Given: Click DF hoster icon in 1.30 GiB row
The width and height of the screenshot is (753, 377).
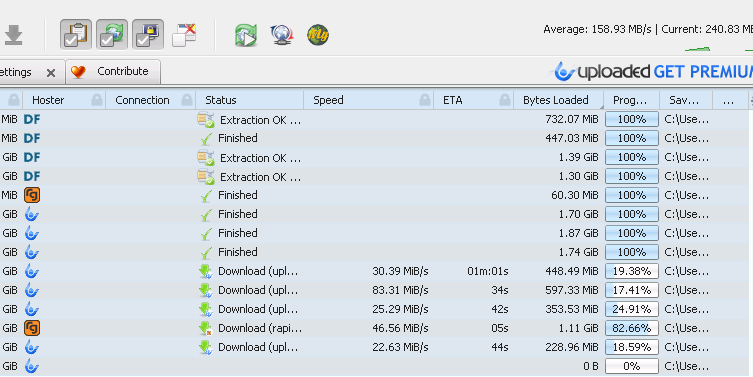Looking at the screenshot, I should (32, 176).
